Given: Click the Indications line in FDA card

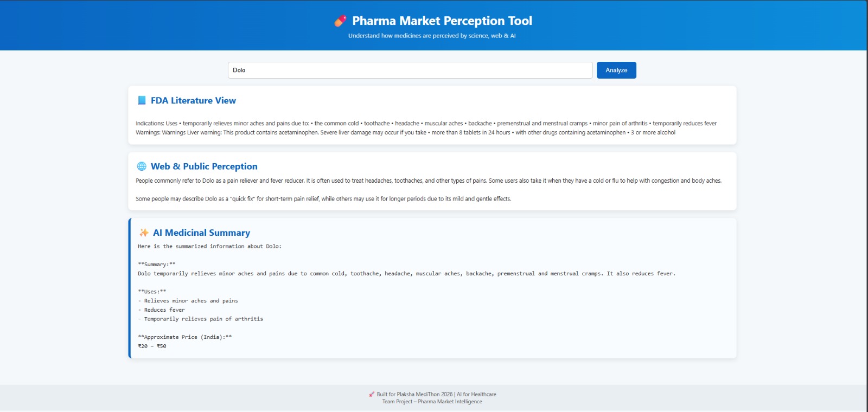Looking at the screenshot, I should (426, 124).
